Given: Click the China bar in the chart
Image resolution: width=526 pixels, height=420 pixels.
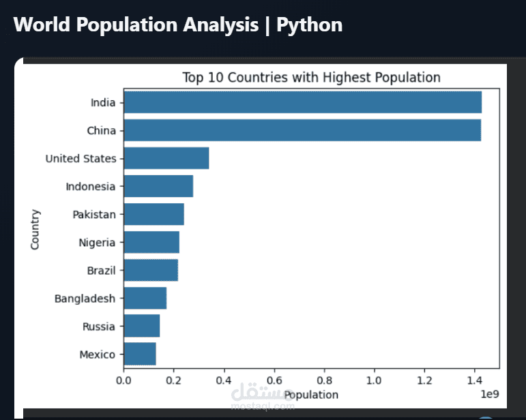Looking at the screenshot, I should point(303,130).
